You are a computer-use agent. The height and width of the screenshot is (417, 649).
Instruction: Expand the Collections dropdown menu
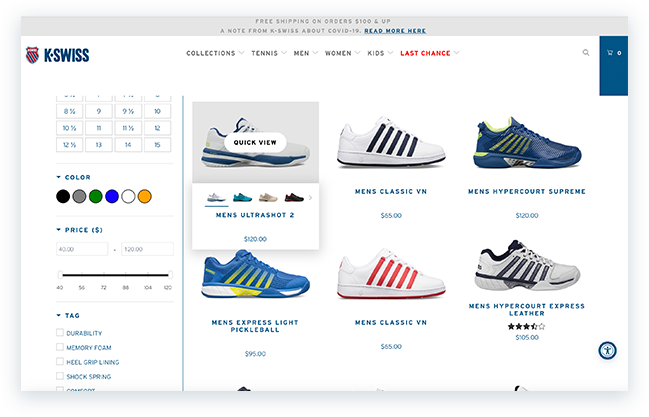214,53
